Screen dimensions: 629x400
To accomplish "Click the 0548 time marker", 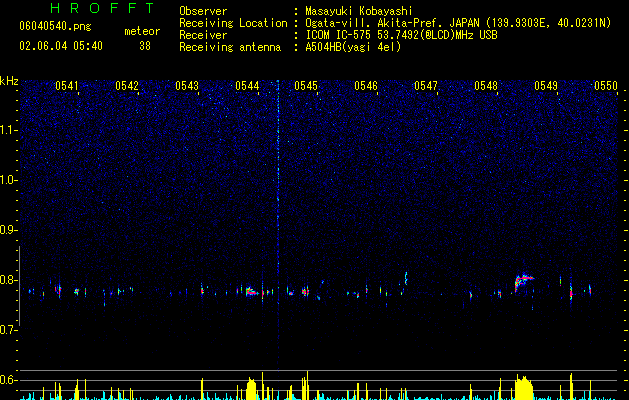I will click(486, 86).
